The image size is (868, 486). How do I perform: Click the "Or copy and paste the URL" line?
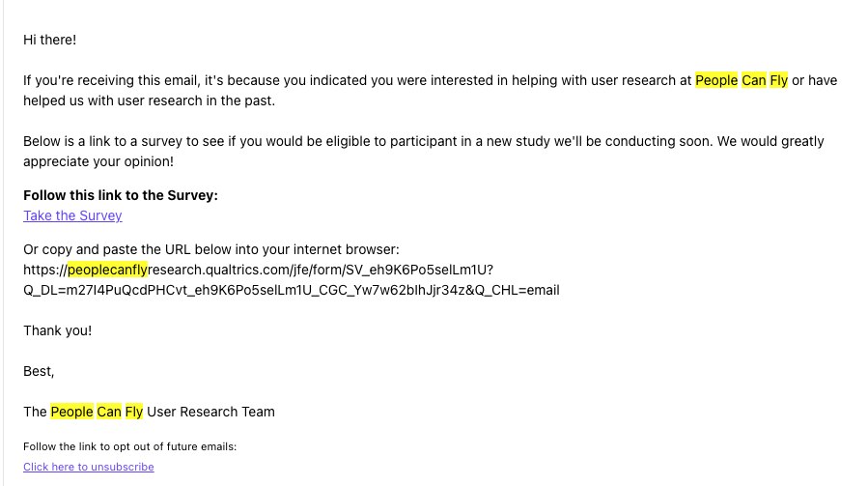pyautogui.click(x=204, y=249)
